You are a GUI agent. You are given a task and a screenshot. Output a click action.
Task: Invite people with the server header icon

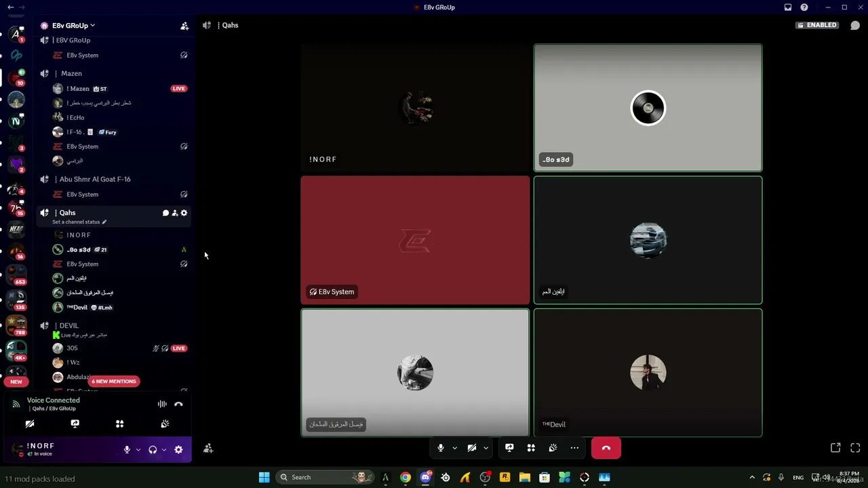click(x=184, y=26)
